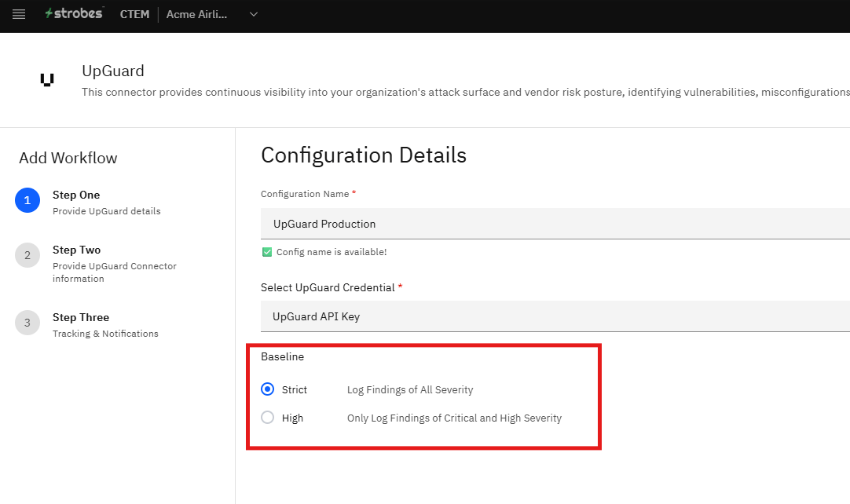The width and height of the screenshot is (850, 504).
Task: Click the 'Provide UpGuard details' subtitle
Action: [107, 211]
